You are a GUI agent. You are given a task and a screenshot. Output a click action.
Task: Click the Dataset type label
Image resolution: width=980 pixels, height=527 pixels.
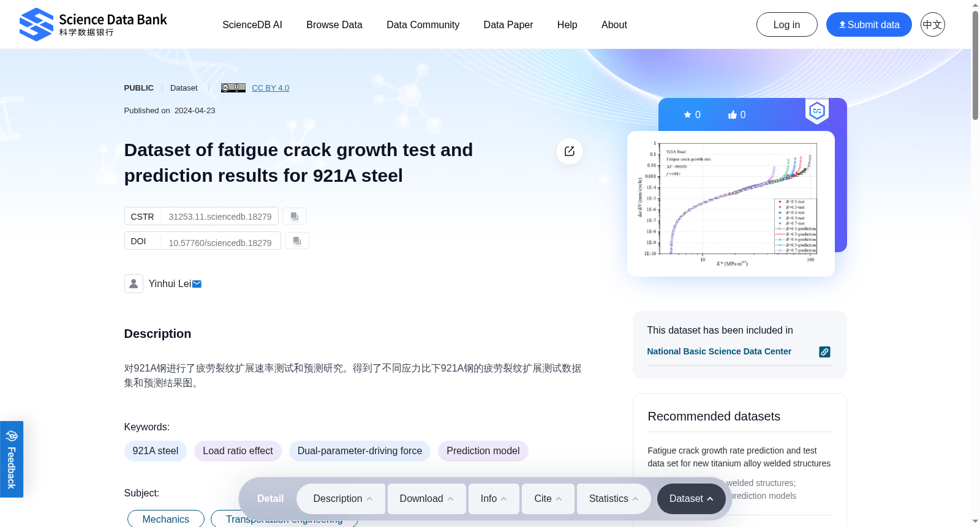pyautogui.click(x=184, y=88)
